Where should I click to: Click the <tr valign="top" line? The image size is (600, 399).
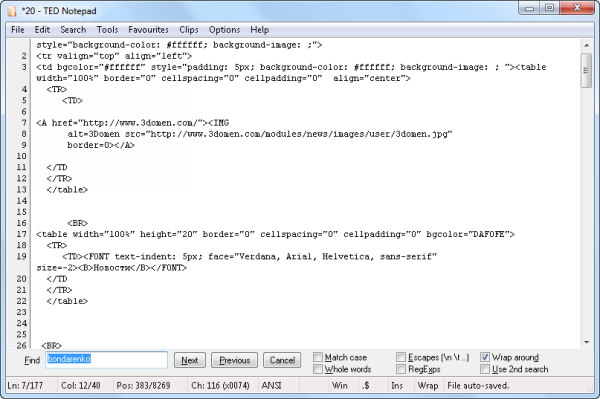click(x=114, y=56)
